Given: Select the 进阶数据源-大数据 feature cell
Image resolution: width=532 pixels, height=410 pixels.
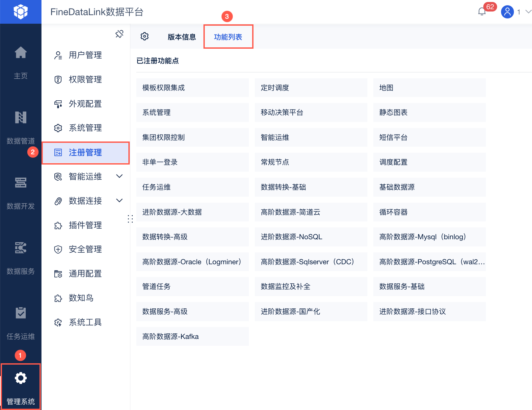Looking at the screenshot, I should pyautogui.click(x=193, y=212).
